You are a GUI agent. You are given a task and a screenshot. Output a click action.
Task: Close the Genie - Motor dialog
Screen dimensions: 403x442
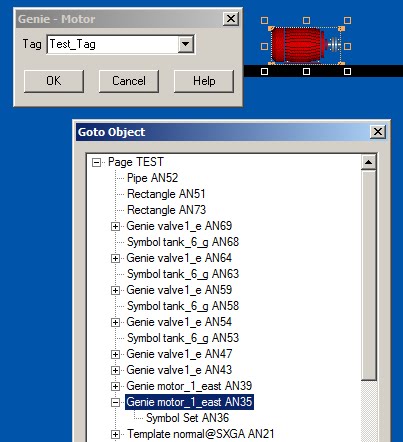pyautogui.click(x=231, y=19)
